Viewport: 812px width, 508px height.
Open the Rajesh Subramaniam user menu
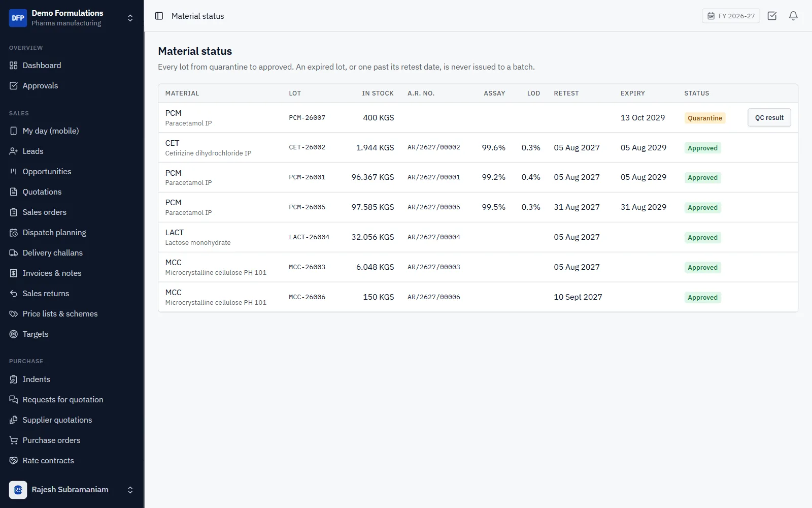72,490
